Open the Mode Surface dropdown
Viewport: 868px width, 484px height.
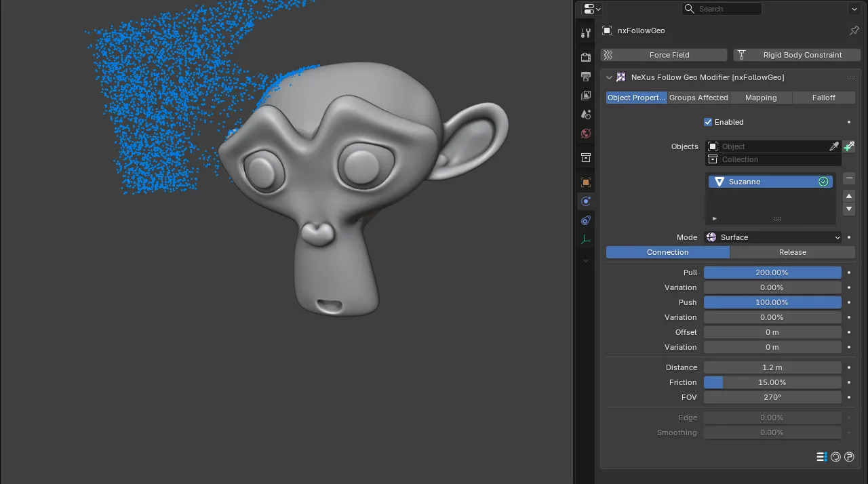click(772, 237)
